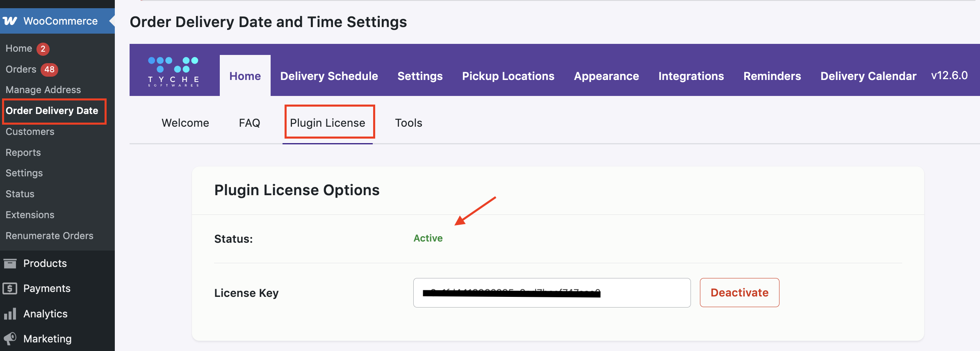Viewport: 980px width, 351px height.
Task: Click the Order Delivery Date and Time Settings title
Action: point(269,22)
